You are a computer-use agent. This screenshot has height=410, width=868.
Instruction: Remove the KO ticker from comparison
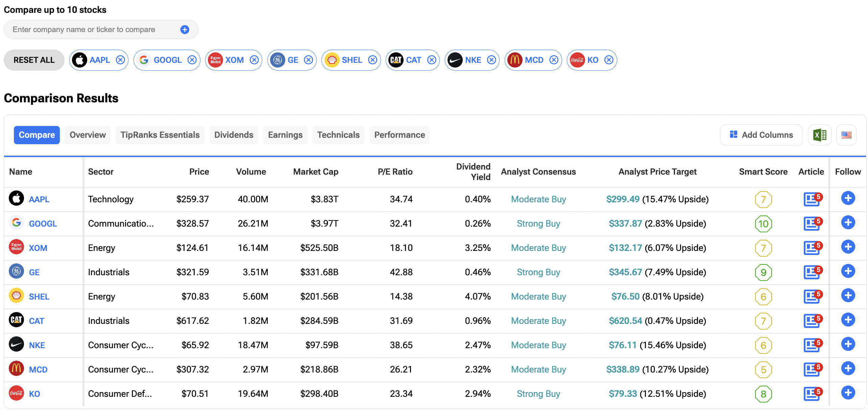click(x=609, y=60)
